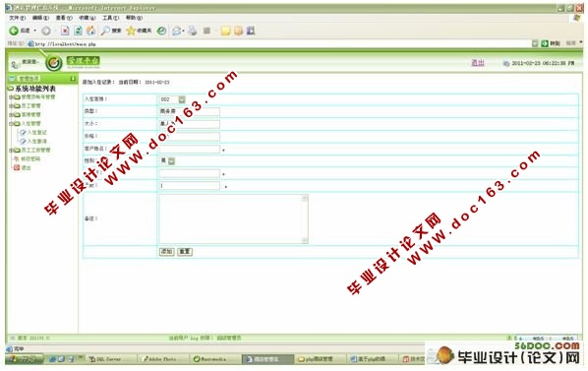
Task: Click the first yellow folder toolbar icon
Action: 225,31
